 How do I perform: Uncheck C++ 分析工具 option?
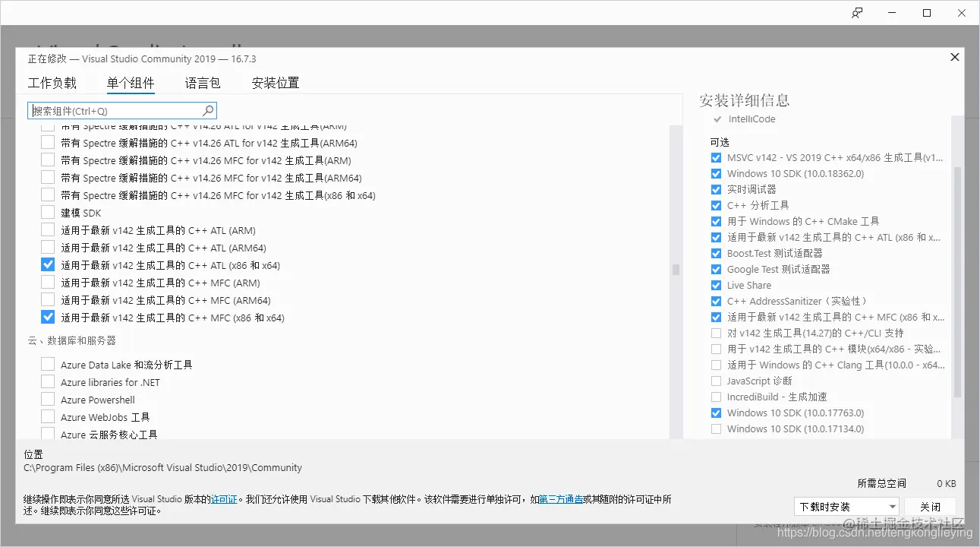[716, 205]
